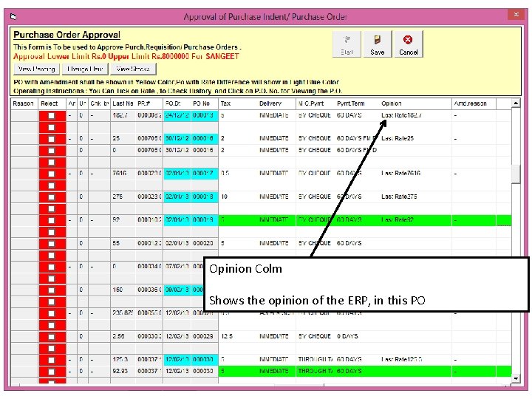Click last rate value 2.56 cell
Viewport: 532px width, 399px height.
pyautogui.click(x=123, y=336)
